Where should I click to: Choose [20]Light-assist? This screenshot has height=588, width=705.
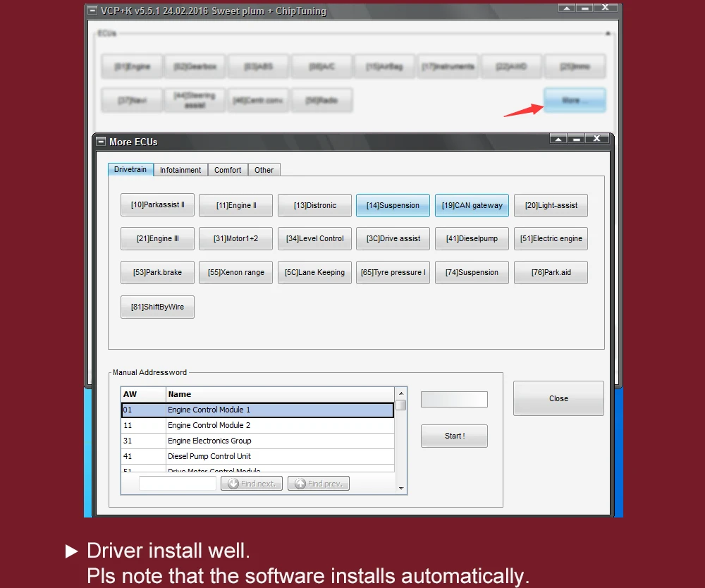pos(551,205)
